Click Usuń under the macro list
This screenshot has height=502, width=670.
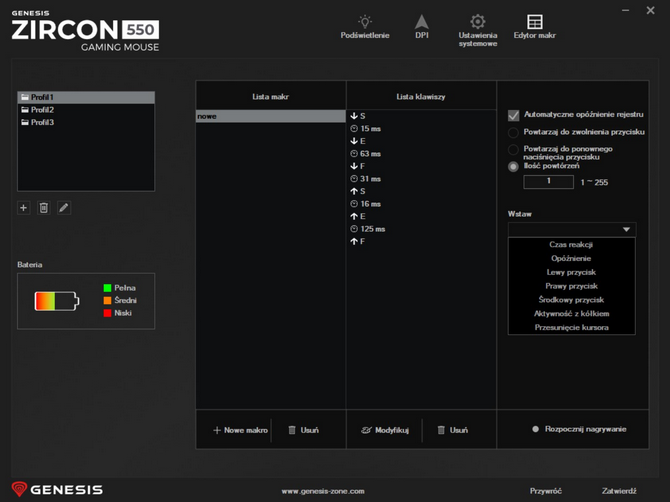click(303, 430)
